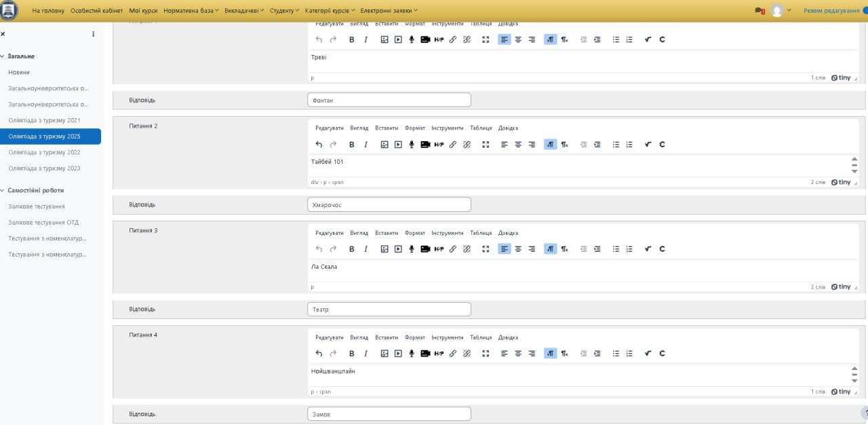Open Олімпіада з туризму 2022 link
Screen dimensions: 868x425
[44, 152]
